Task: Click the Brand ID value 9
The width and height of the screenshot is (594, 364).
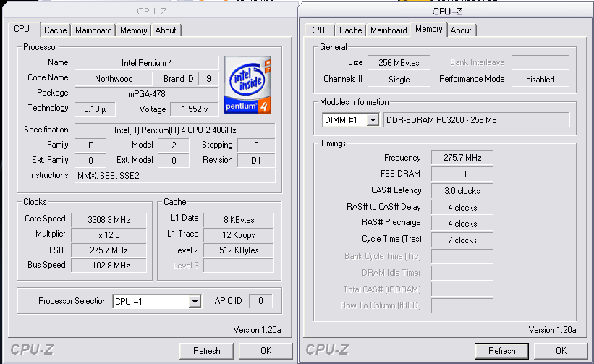Action: tap(208, 79)
